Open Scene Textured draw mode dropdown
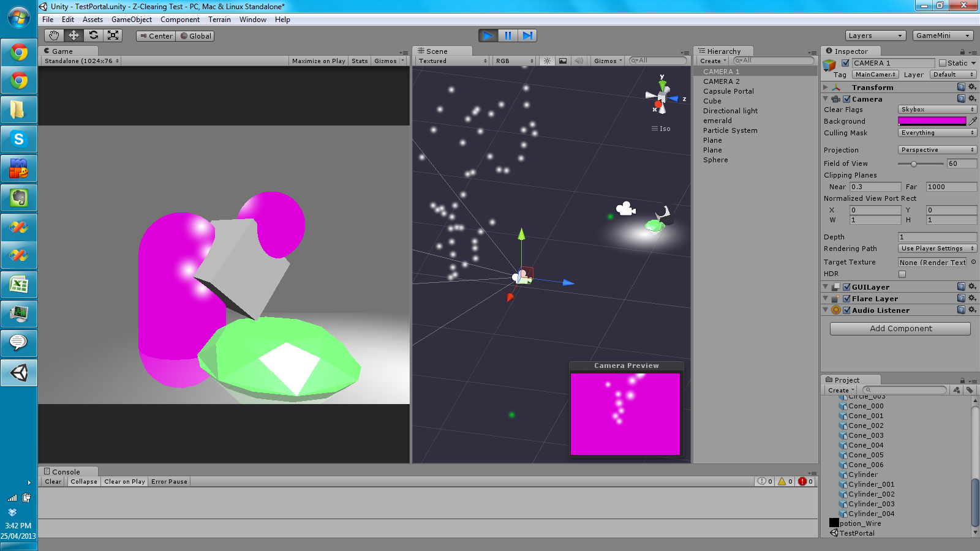This screenshot has height=551, width=980. pos(453,61)
